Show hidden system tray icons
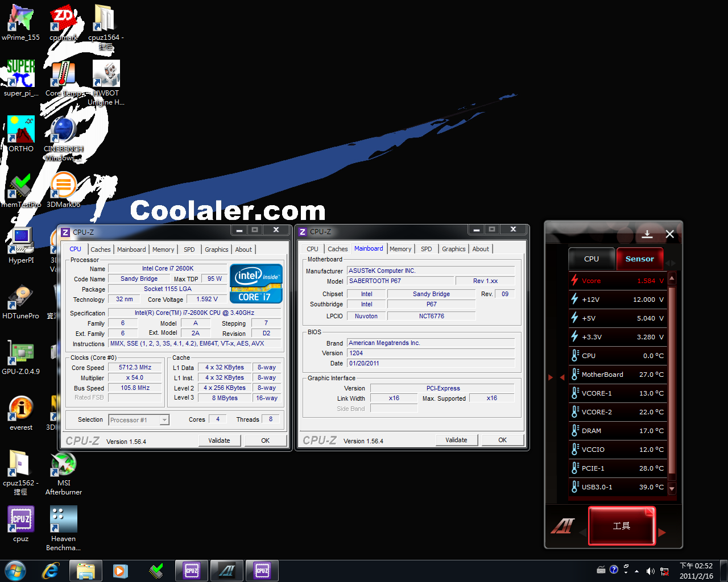Viewport: 728px width, 582px height. click(x=637, y=571)
